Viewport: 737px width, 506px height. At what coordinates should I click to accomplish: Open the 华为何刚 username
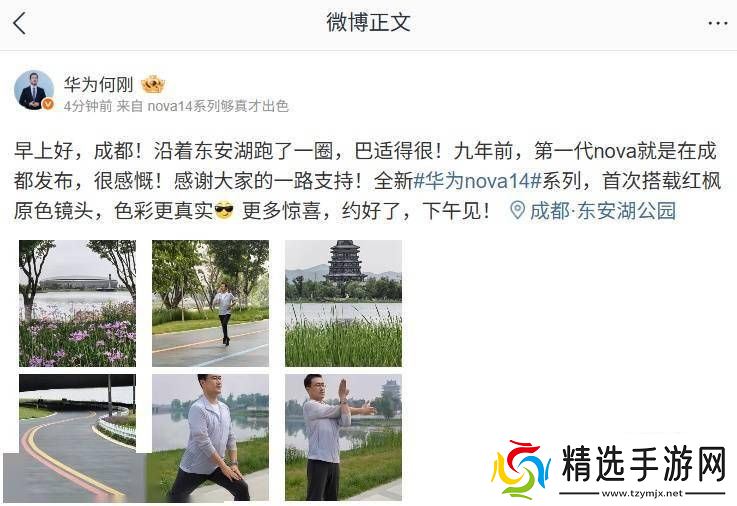(98, 85)
